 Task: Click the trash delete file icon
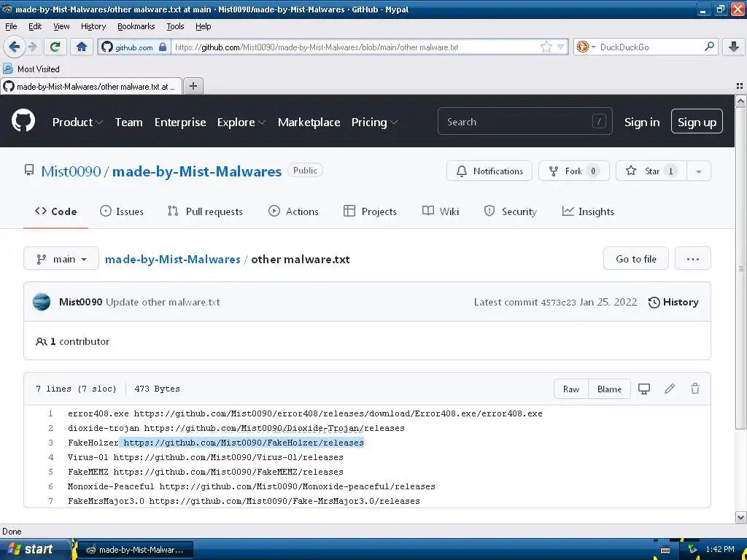point(695,389)
